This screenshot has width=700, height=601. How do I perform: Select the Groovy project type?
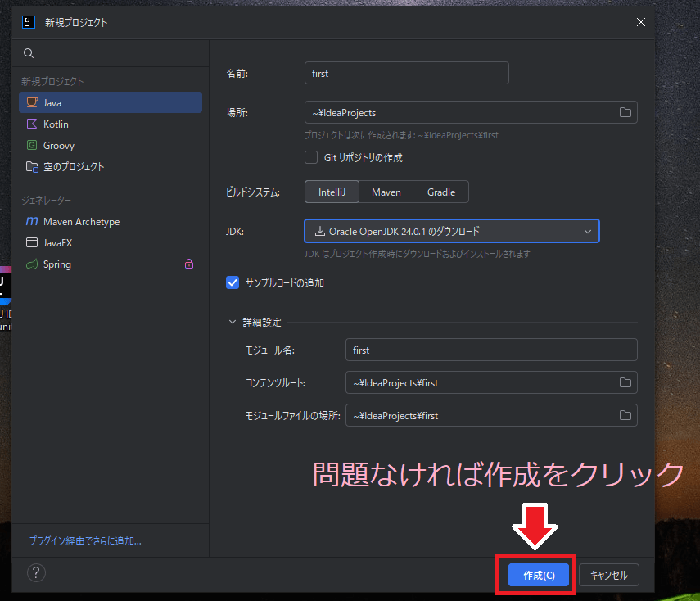click(111, 146)
